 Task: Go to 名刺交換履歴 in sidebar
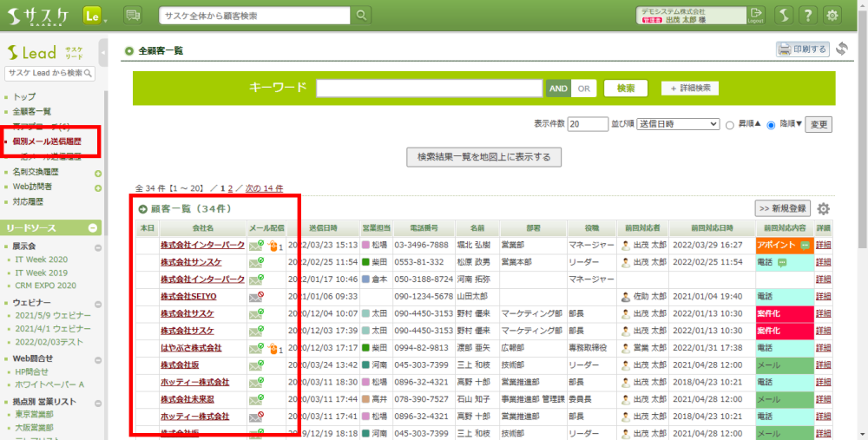[41, 173]
